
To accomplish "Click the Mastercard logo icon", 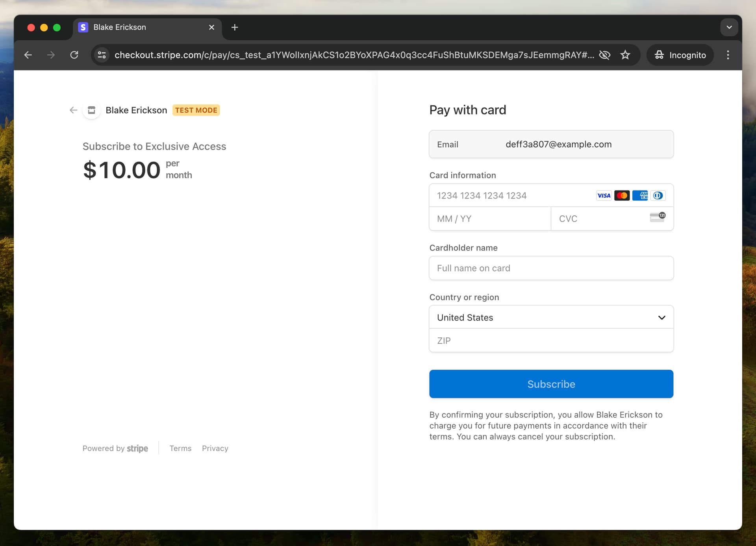I will [622, 196].
